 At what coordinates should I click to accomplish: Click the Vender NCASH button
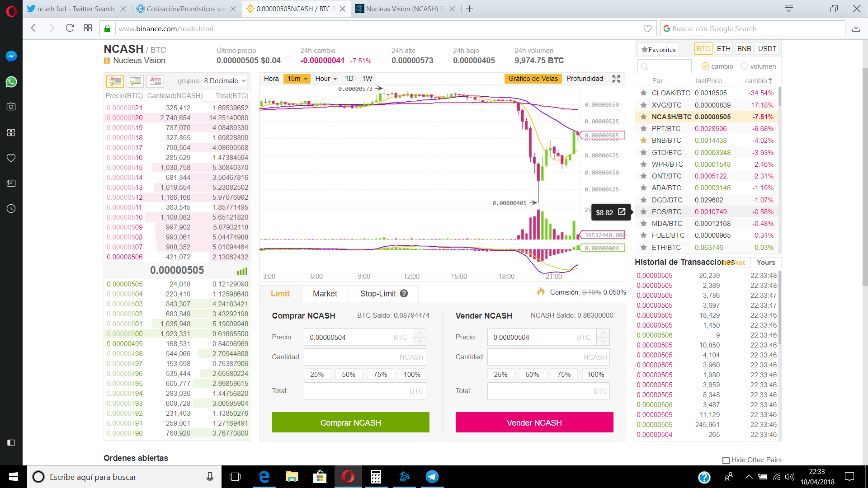coord(534,422)
